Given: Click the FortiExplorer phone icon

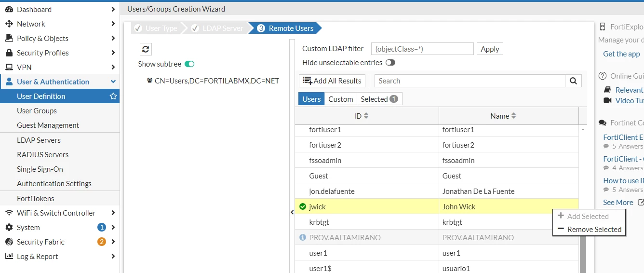Looking at the screenshot, I should click(603, 27).
